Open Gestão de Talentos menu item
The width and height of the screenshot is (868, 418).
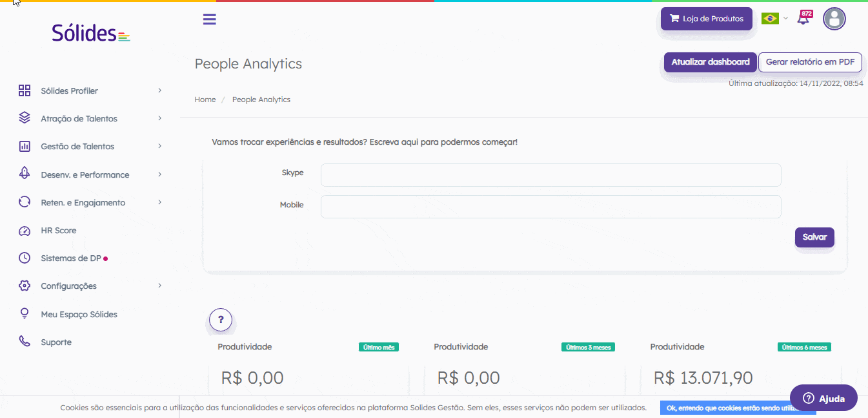click(x=90, y=147)
